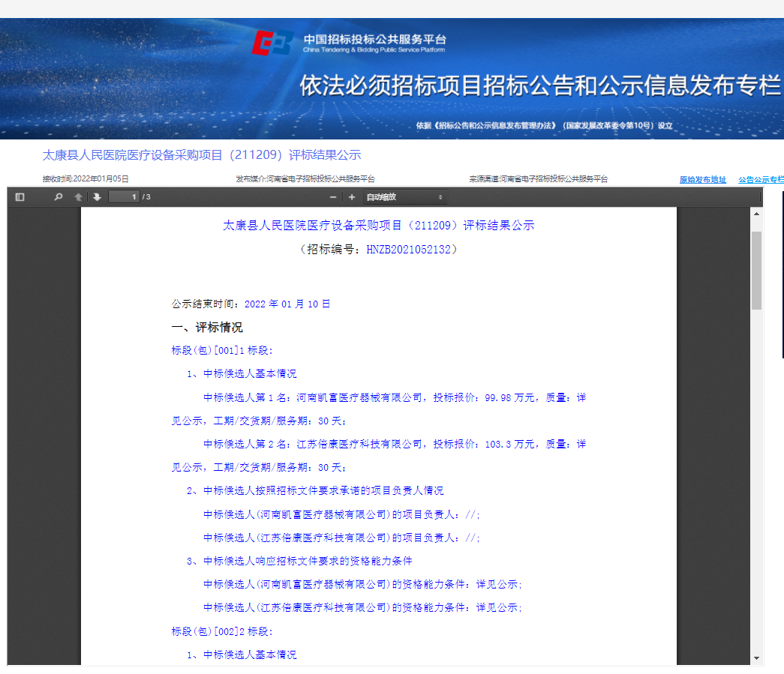Click the 一、评标情况 section heading
The width and height of the screenshot is (784, 674).
coord(207,328)
